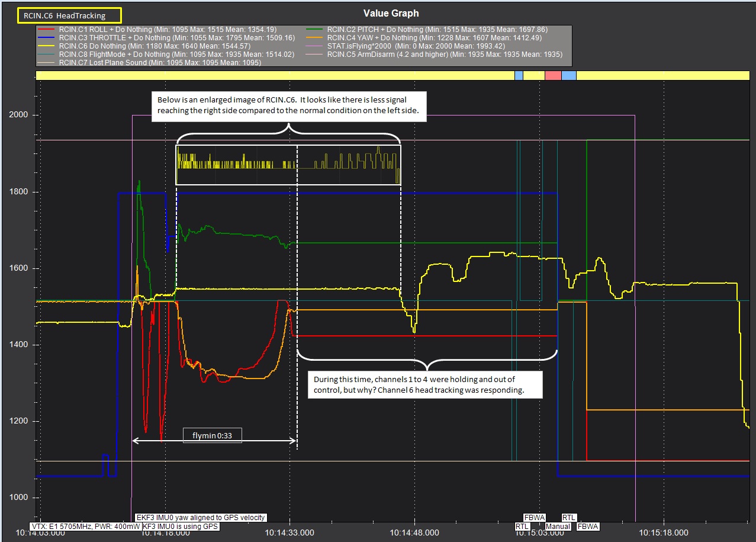Click the 10:14:48.000 time axis label
The image size is (756, 542).
414,533
